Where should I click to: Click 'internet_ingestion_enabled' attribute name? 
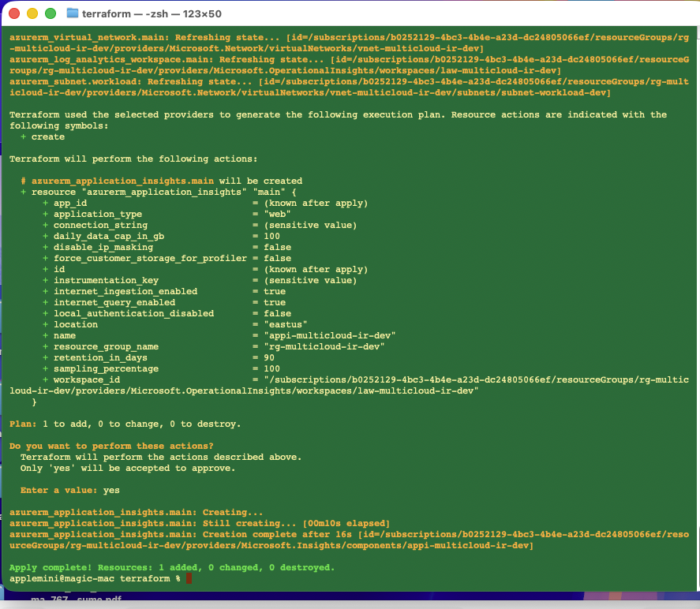pos(125,291)
